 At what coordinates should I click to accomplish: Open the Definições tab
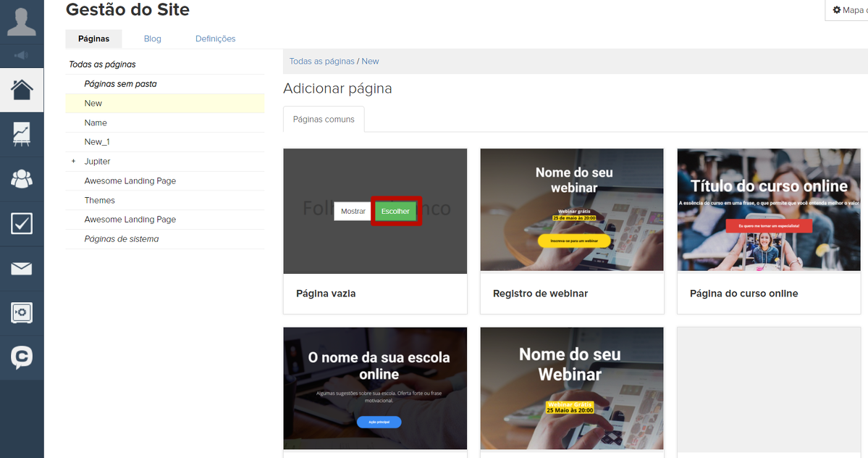click(x=215, y=39)
